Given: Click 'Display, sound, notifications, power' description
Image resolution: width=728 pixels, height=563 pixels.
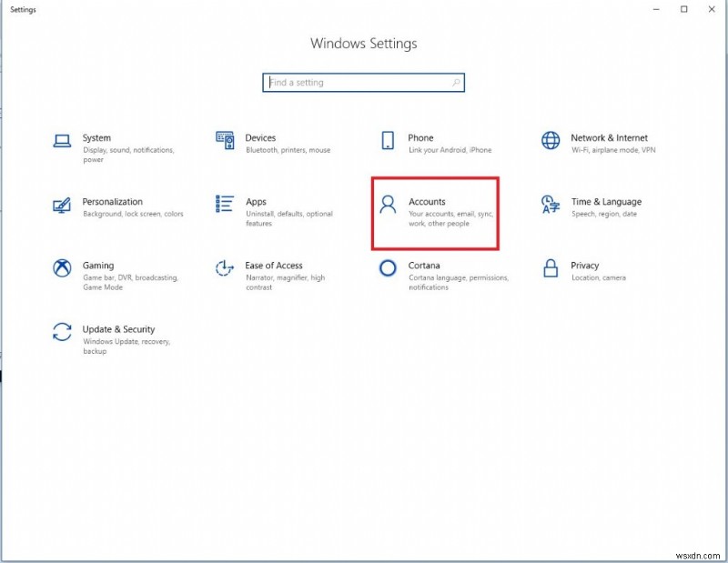Looking at the screenshot, I should coord(128,155).
